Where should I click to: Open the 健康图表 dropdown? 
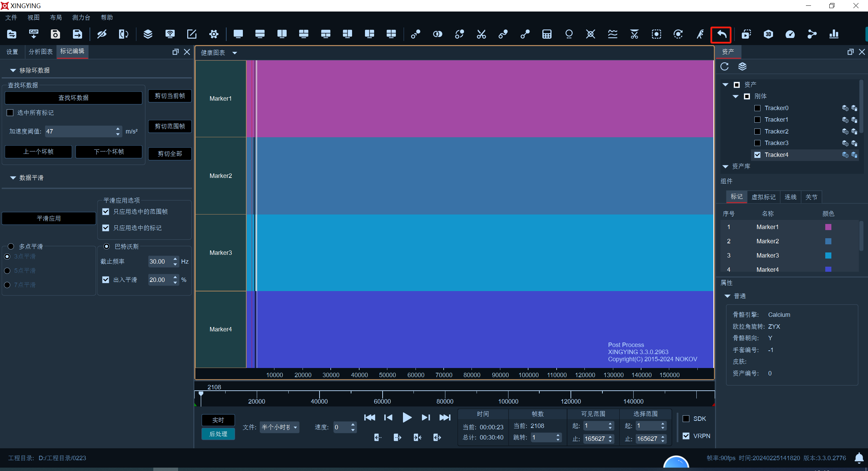(235, 53)
